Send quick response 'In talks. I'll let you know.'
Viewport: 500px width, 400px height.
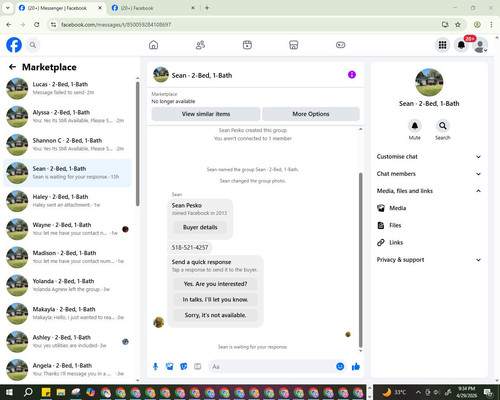tap(215, 300)
